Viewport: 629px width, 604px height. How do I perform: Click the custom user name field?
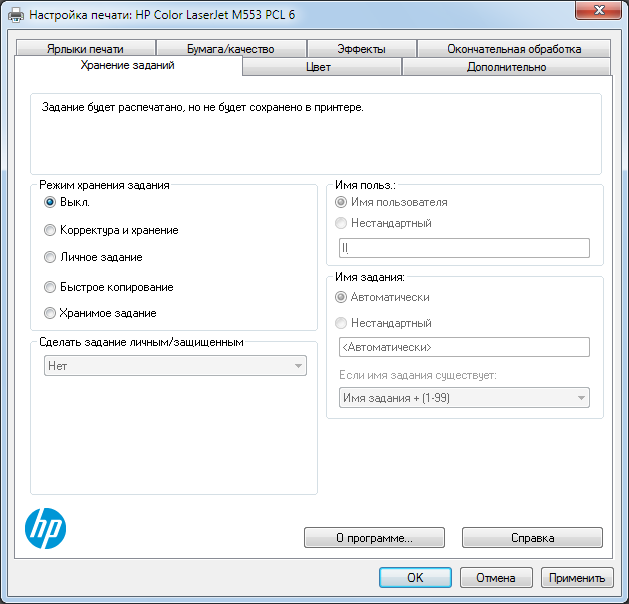click(464, 248)
